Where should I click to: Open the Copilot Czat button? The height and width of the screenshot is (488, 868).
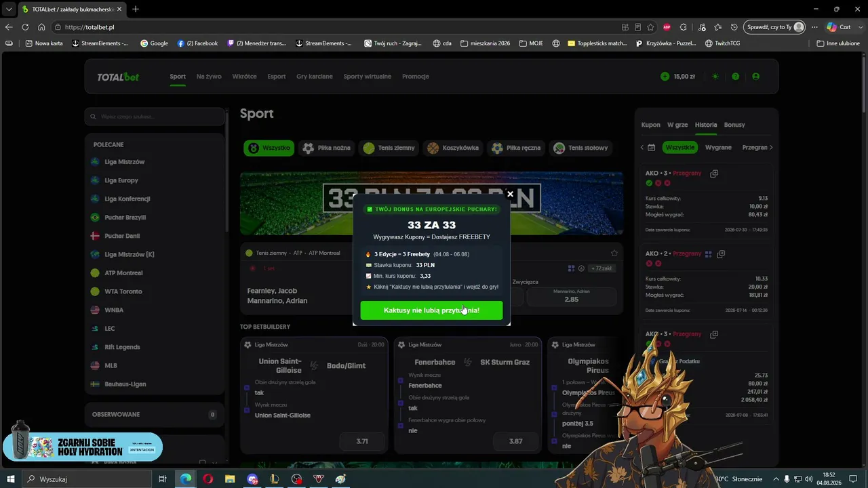pyautogui.click(x=839, y=27)
